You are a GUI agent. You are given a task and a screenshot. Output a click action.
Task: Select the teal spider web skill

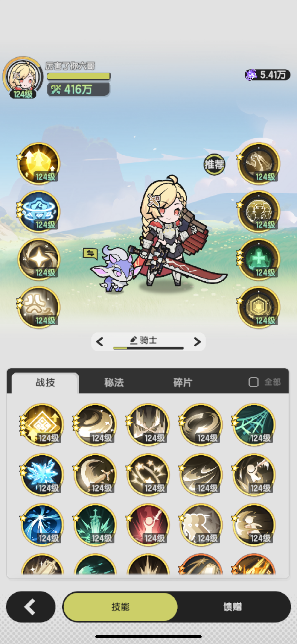254,424
